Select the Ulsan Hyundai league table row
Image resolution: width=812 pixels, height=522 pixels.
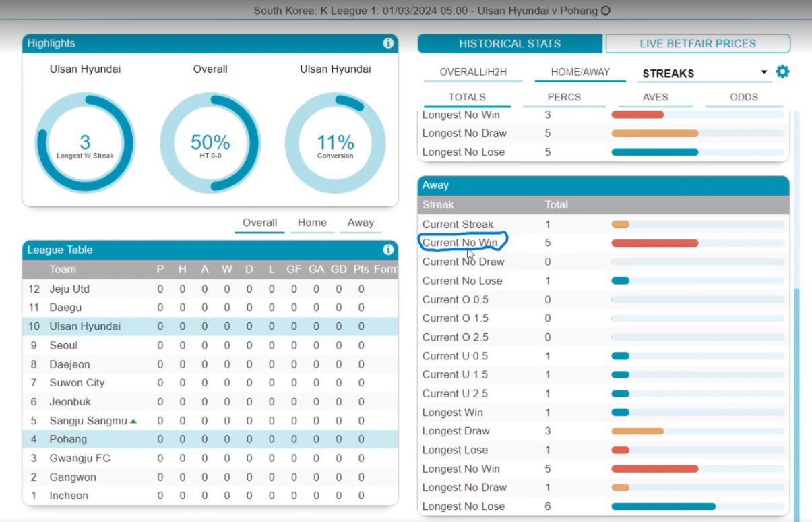tap(210, 326)
